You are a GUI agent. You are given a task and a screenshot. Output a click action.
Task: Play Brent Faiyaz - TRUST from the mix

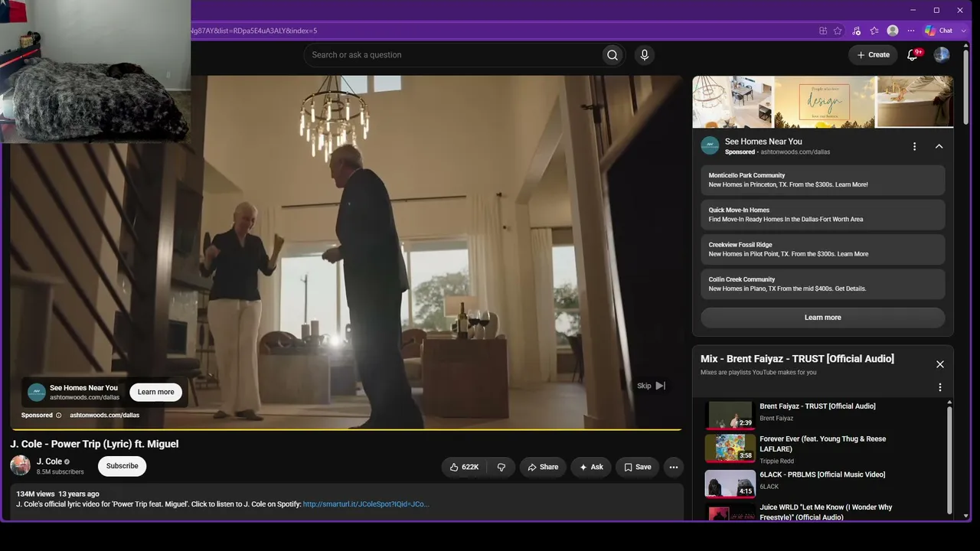pos(824,414)
